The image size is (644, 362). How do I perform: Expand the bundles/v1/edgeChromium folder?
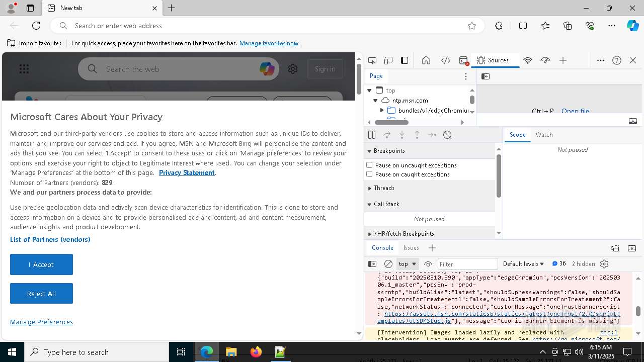pos(382,110)
